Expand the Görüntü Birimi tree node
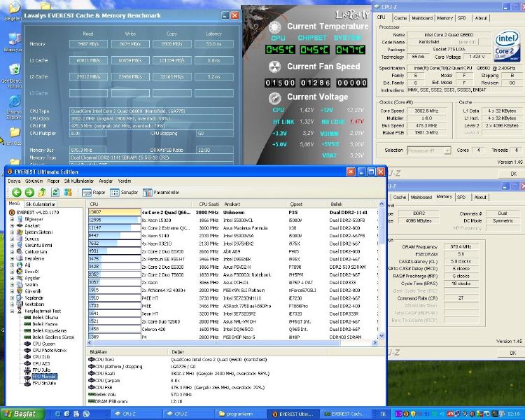 12,246
